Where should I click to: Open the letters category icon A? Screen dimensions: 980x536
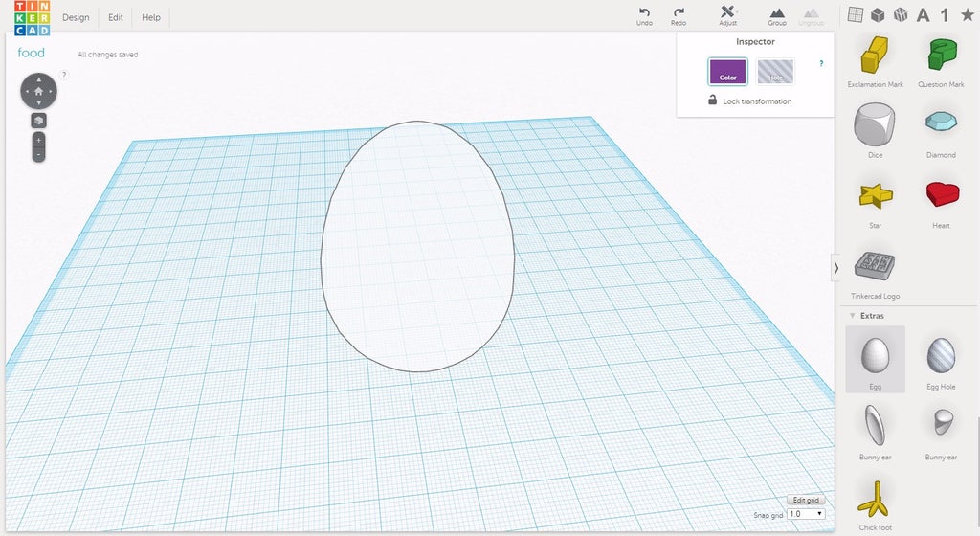pyautogui.click(x=923, y=15)
